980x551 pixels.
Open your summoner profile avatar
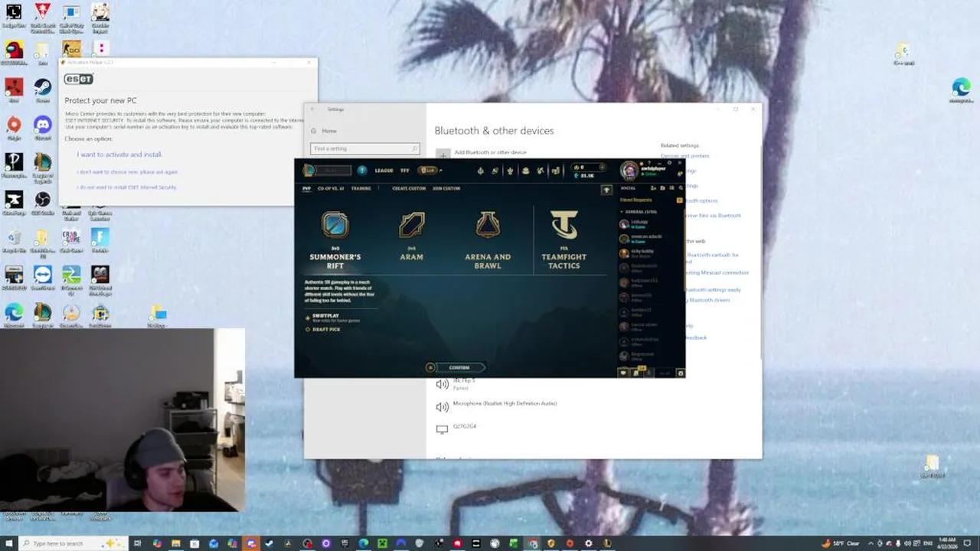pos(629,170)
